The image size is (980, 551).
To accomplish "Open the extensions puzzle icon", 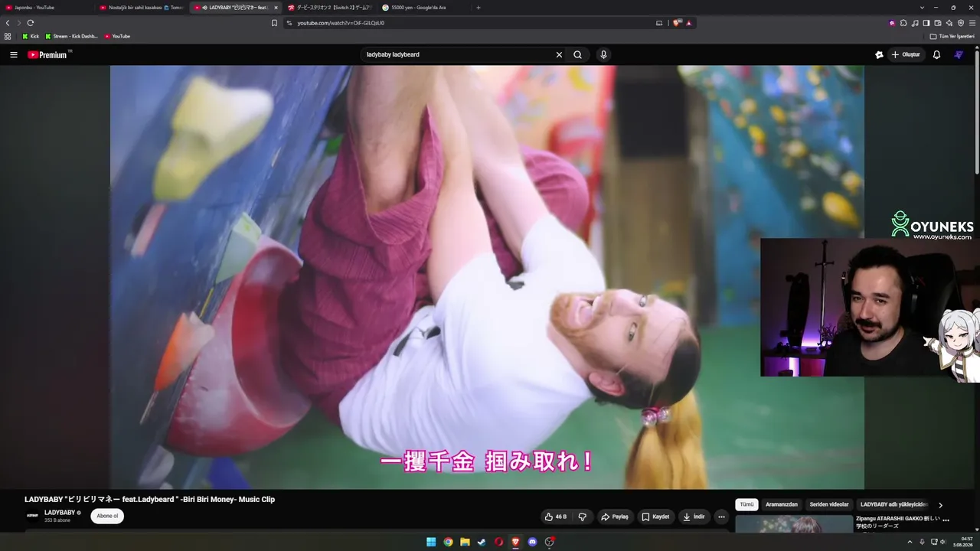I will click(x=903, y=23).
